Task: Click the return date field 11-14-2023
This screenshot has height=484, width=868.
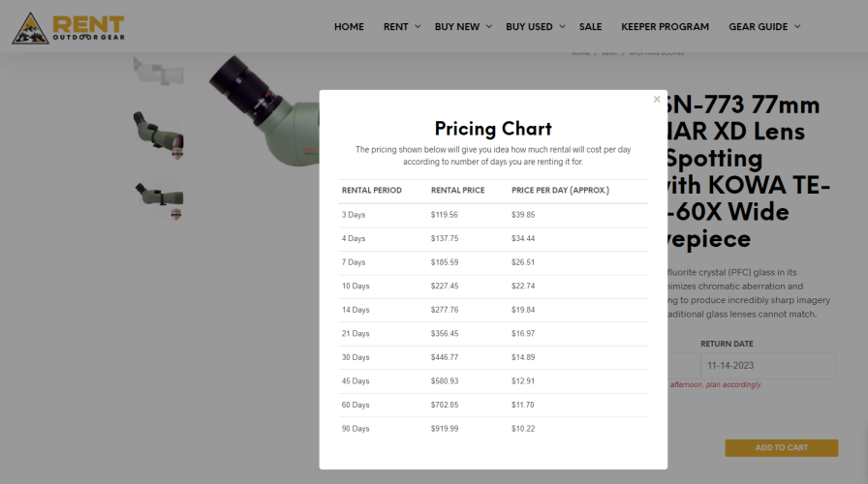Action: (767, 366)
